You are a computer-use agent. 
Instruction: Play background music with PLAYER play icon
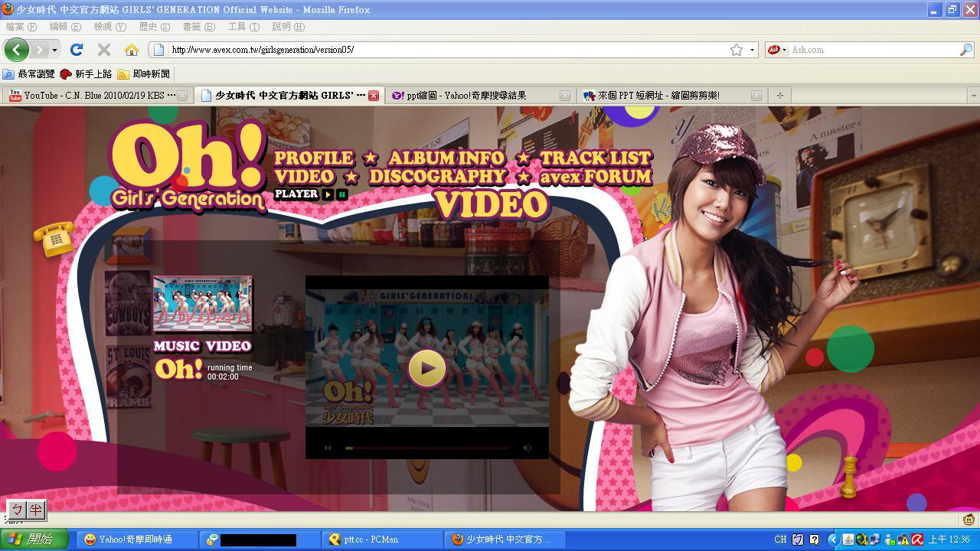(x=328, y=194)
